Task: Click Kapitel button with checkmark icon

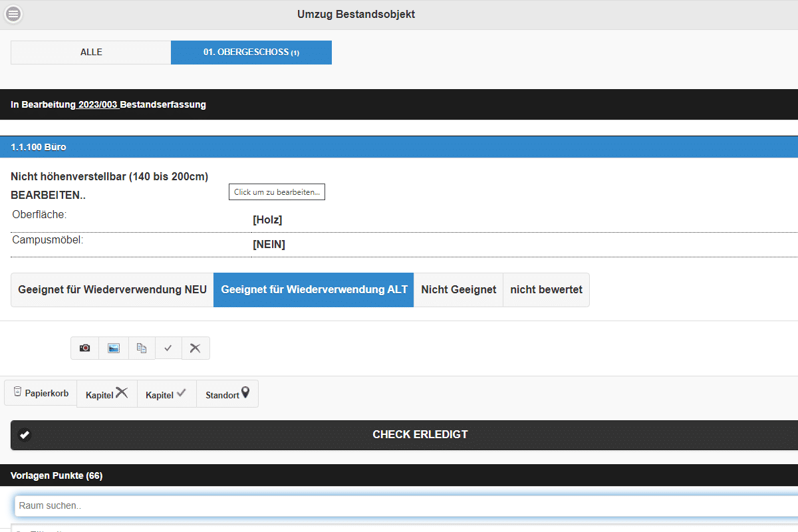Action: (166, 394)
